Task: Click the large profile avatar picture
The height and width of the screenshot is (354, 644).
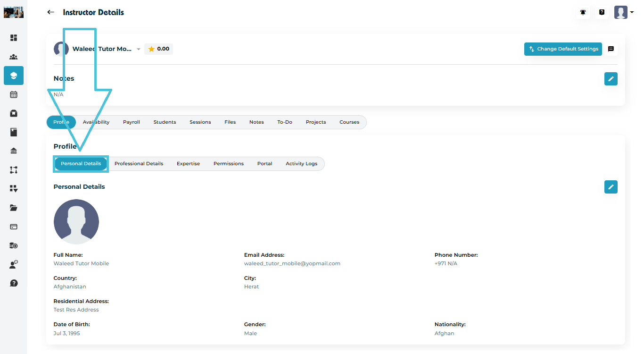Action: (76, 222)
